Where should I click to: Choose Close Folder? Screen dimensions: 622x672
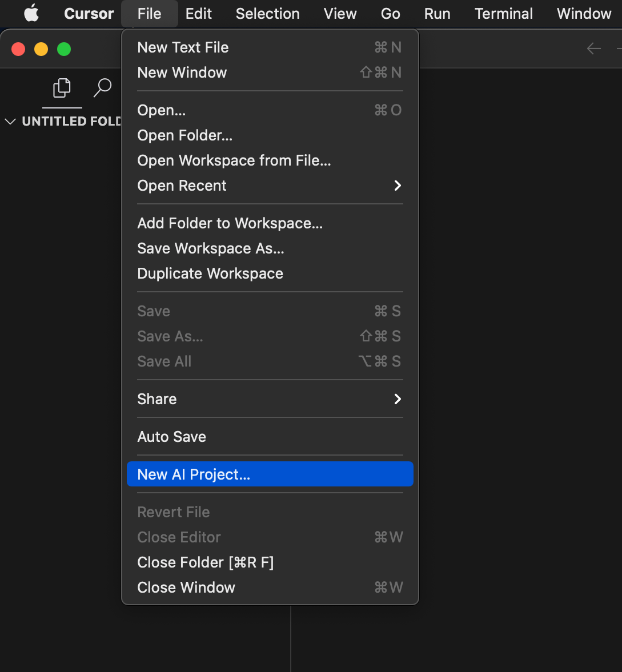(270, 562)
